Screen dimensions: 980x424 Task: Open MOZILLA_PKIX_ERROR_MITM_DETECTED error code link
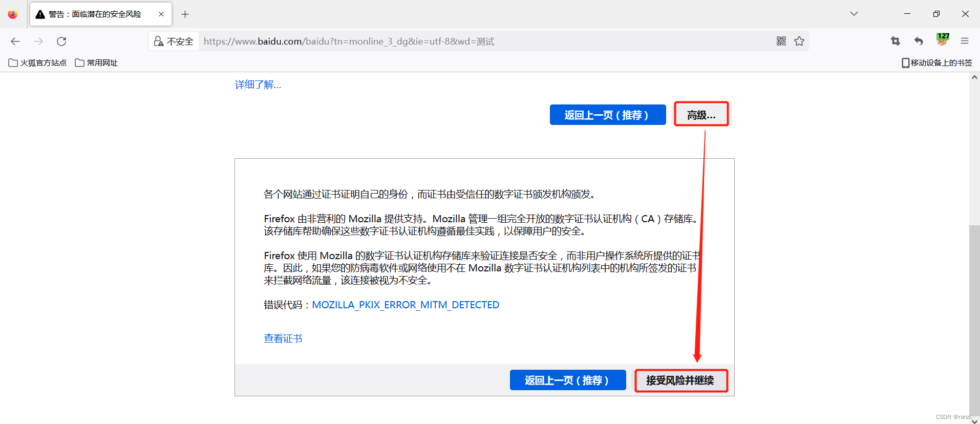pos(406,305)
